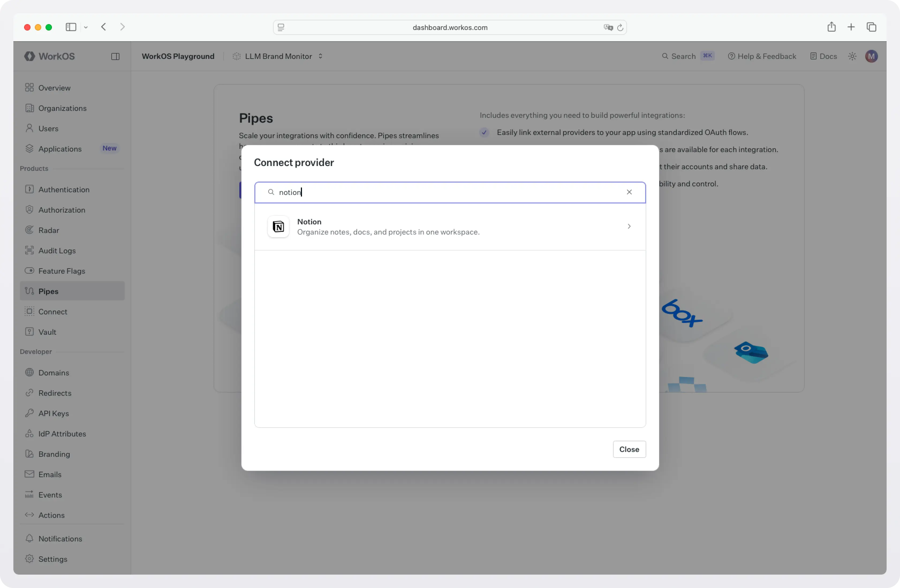The height and width of the screenshot is (588, 900).
Task: Select the Radar product in sidebar
Action: tap(49, 230)
